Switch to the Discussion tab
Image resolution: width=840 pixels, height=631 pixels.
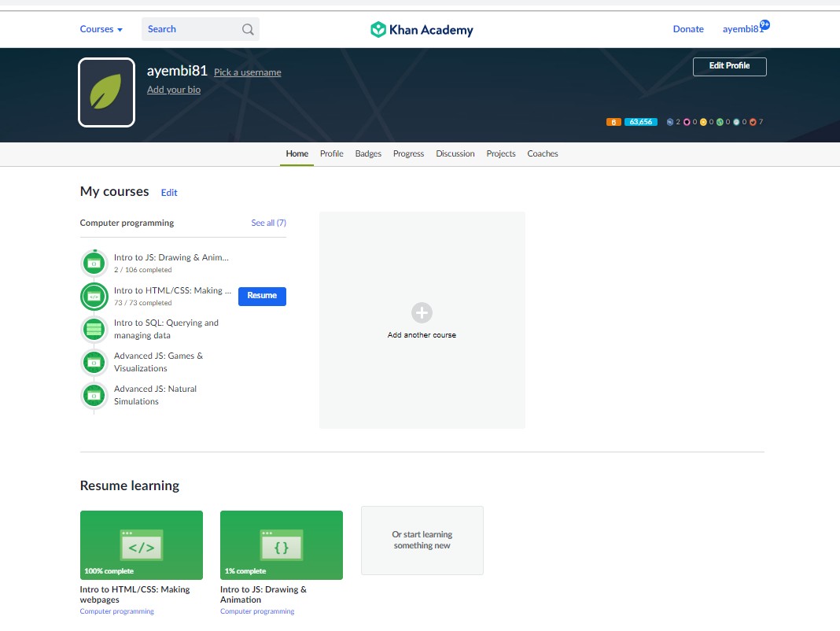tap(455, 153)
